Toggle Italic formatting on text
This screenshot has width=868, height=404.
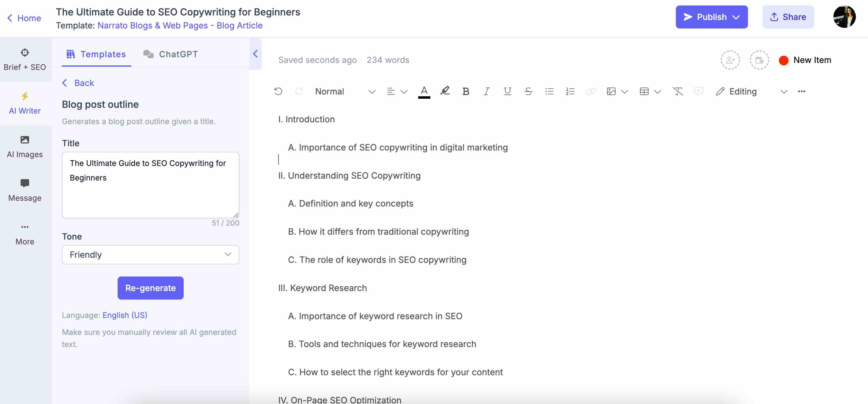point(486,91)
